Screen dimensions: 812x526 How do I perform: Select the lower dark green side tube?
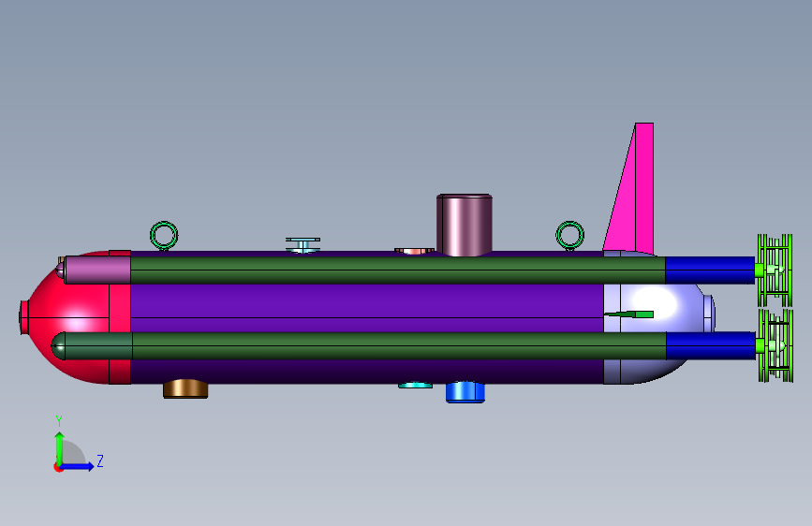(x=399, y=346)
